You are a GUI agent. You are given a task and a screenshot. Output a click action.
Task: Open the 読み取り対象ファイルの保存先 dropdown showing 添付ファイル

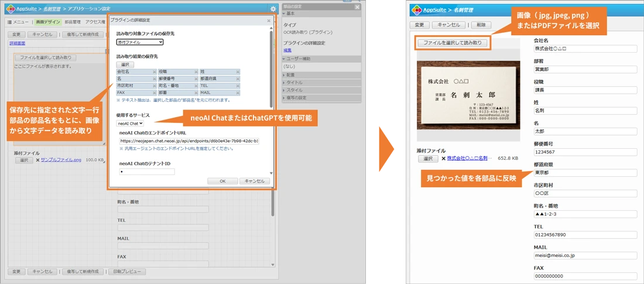pyautogui.click(x=140, y=42)
